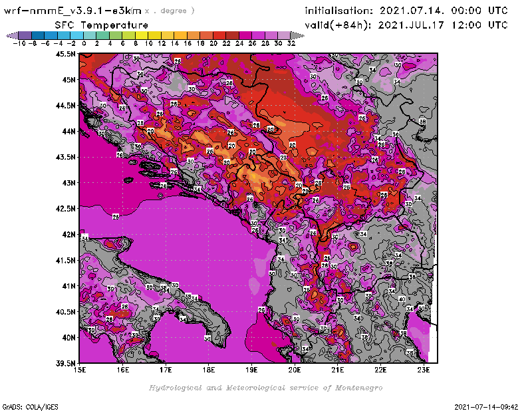Click the legend swatch between -6 and -4
Screen dimensions: 532x411
click(51, 35)
